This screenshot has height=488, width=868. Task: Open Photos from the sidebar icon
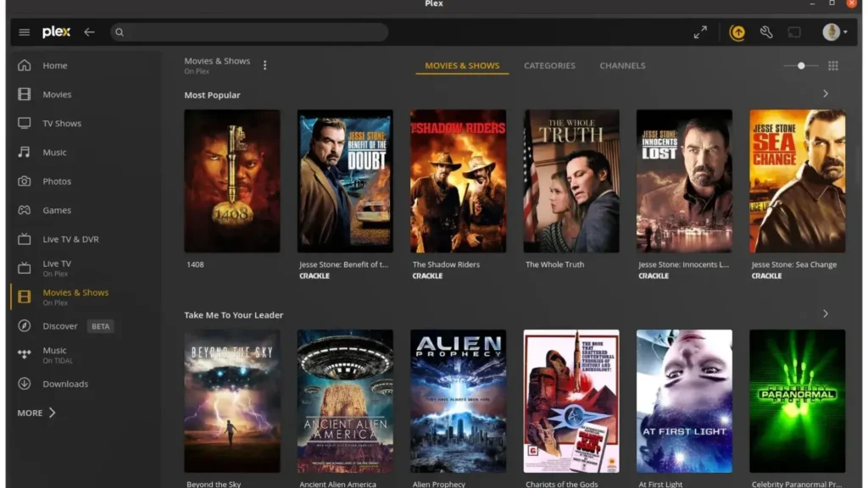point(23,180)
